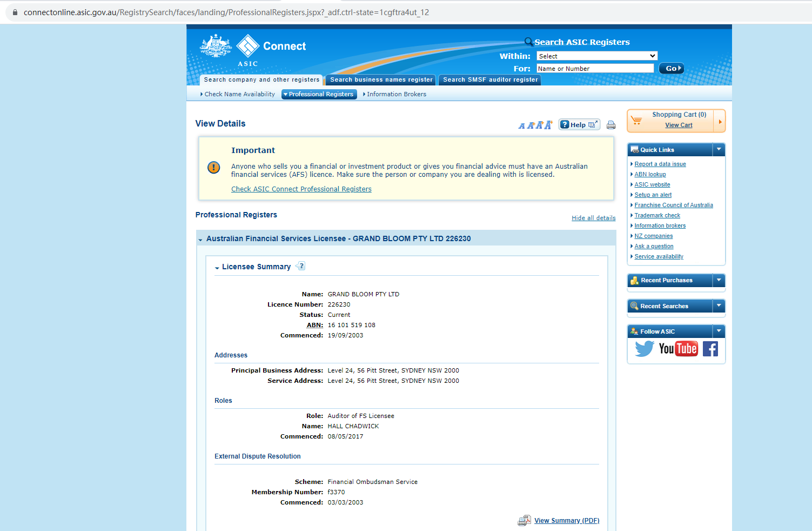Click the Licensee Summary help question icon
This screenshot has height=531, width=812.
(301, 266)
